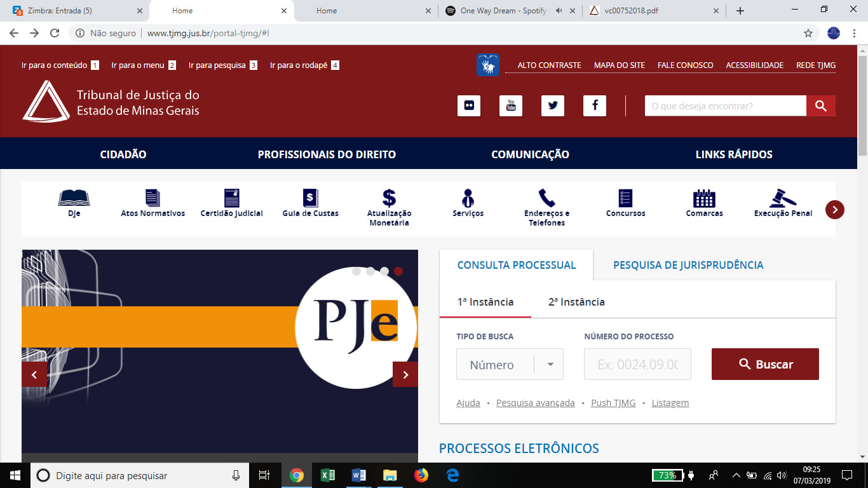Screen dimensions: 868x488
Task: Open the TJMG YouTube channel icon
Action: 510,105
